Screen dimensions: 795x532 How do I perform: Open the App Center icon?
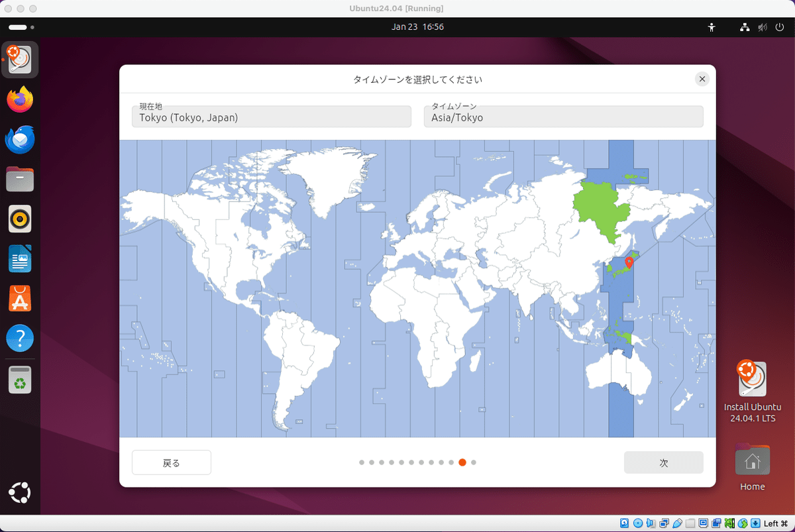point(21,298)
